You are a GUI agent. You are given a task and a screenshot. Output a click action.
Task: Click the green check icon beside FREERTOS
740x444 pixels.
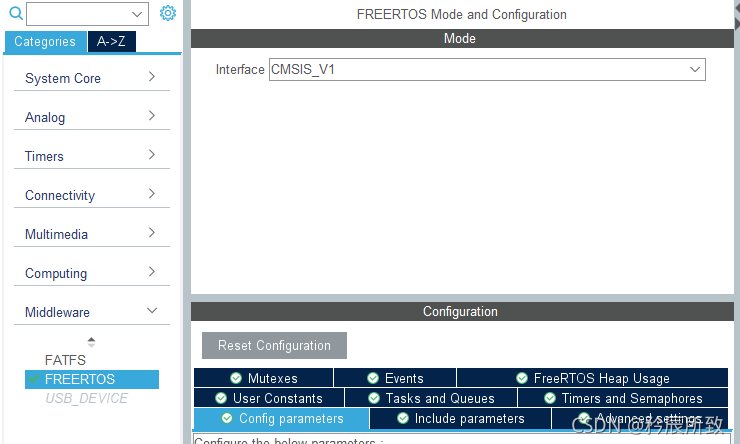[x=34, y=378]
